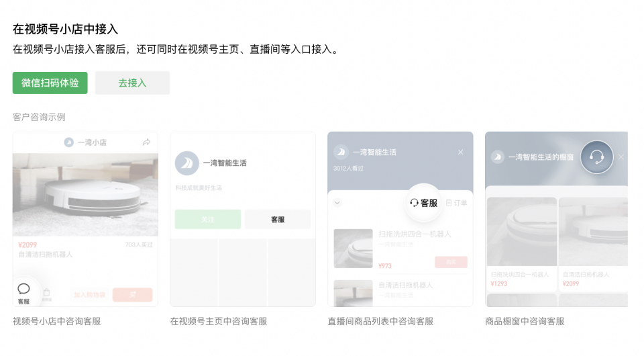Click the 一湾智能生活的橱窗 logo icon
This screenshot has width=644, height=356.
497,157
